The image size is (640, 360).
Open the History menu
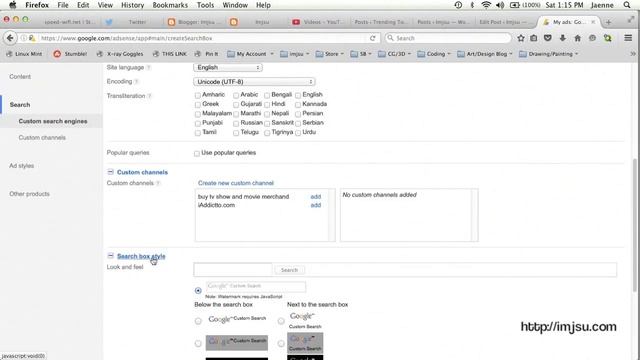point(132,5)
